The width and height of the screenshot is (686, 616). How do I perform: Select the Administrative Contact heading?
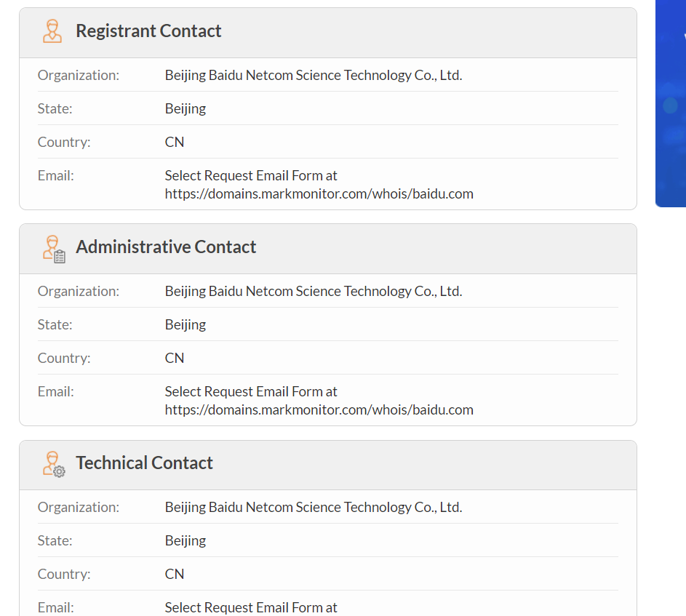(x=166, y=247)
